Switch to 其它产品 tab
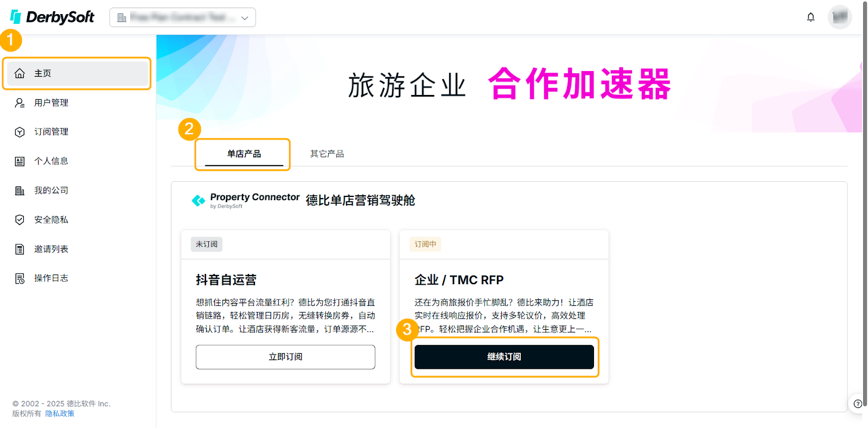The image size is (868, 428). pos(327,154)
